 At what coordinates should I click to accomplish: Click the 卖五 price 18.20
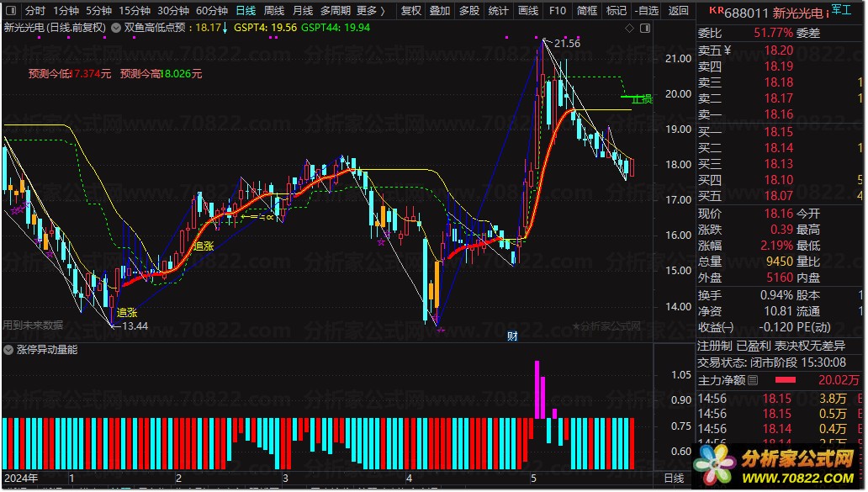[x=778, y=50]
